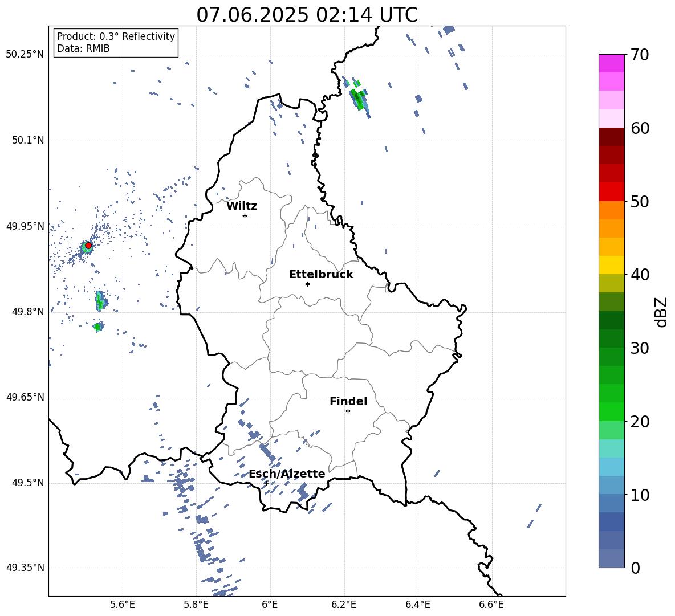
Task: Click the colorbar value 20
Action: tap(640, 422)
